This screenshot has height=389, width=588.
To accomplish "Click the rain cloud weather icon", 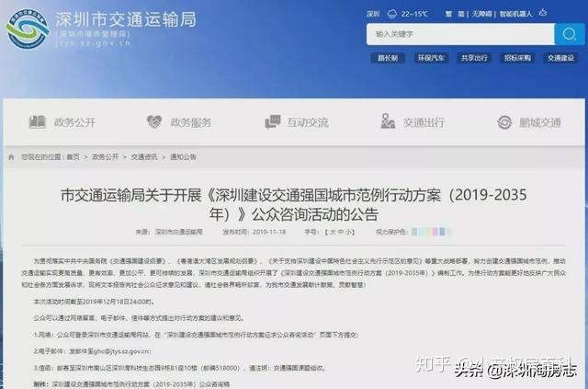I will coord(392,15).
